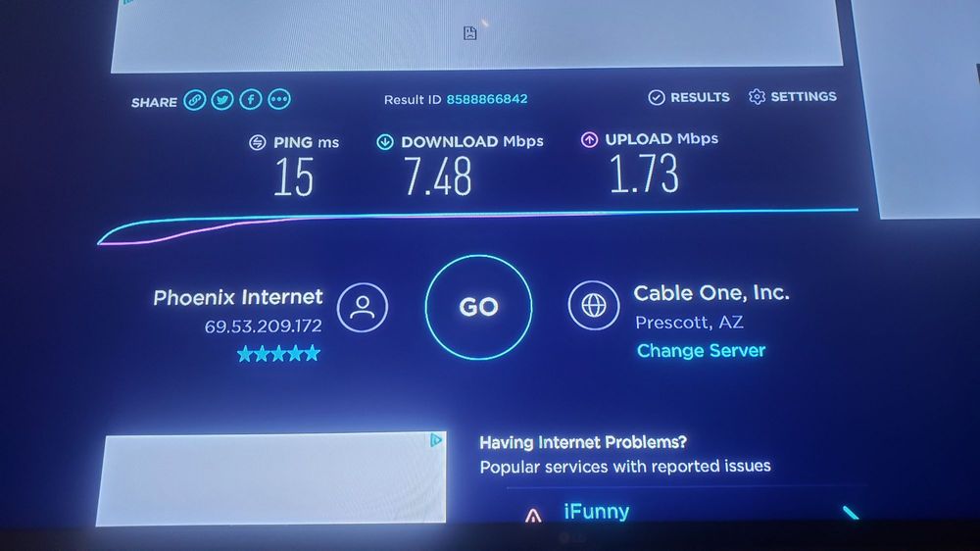Open the SETTINGS menu item

[x=793, y=96]
